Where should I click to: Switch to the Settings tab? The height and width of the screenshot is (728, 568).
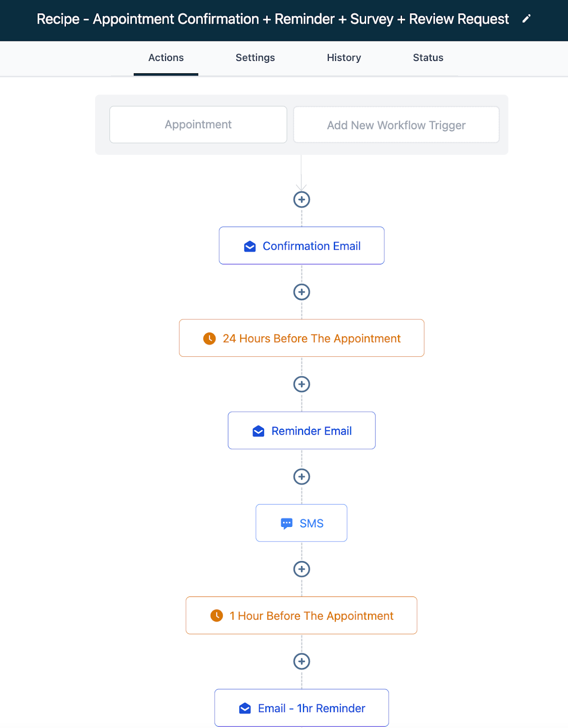tap(255, 58)
